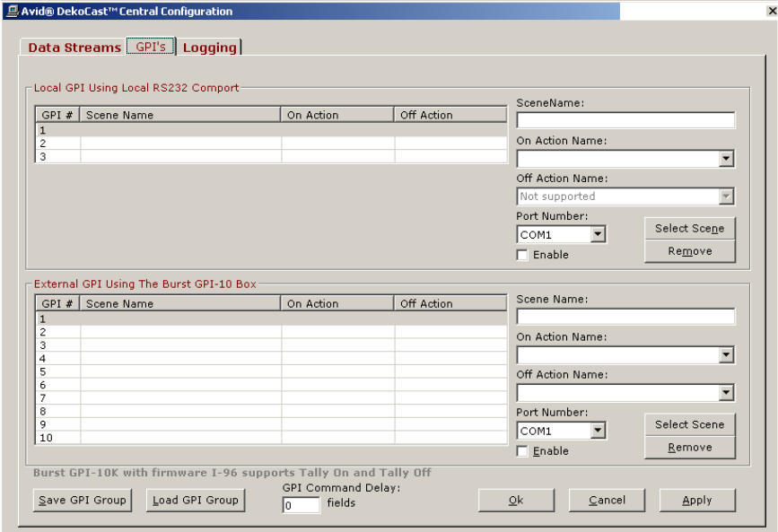Image resolution: width=778 pixels, height=532 pixels.
Task: Enable the Local GPI checkbox
Action: click(522, 255)
